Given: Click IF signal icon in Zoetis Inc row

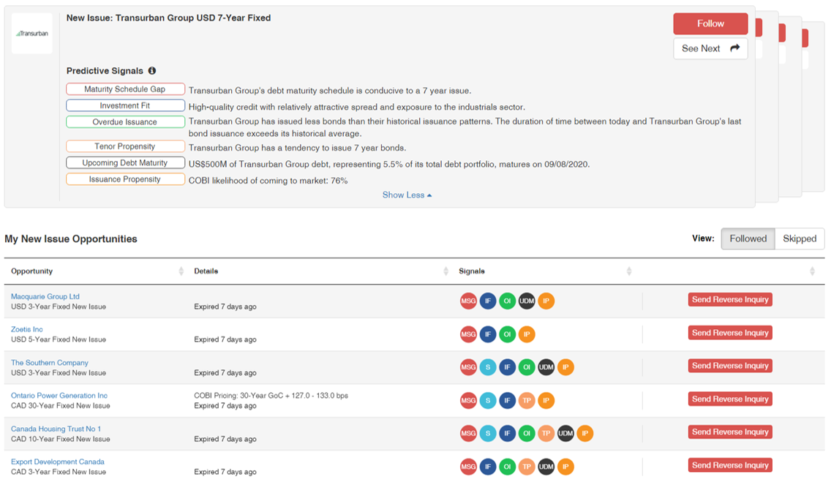Looking at the screenshot, I should coord(488,334).
